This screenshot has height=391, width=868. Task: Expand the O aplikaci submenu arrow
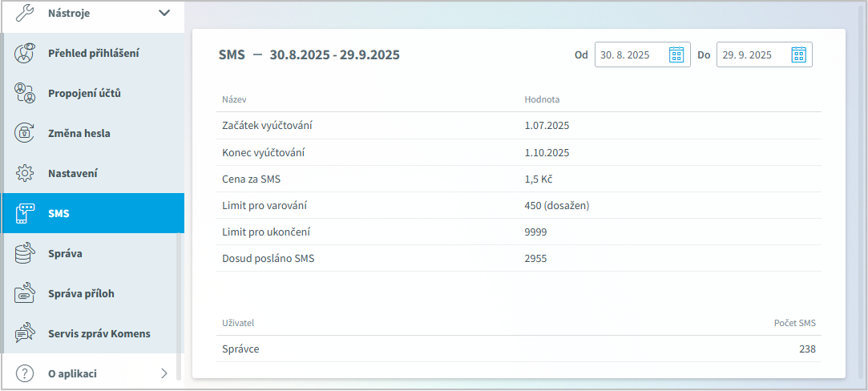tap(164, 373)
